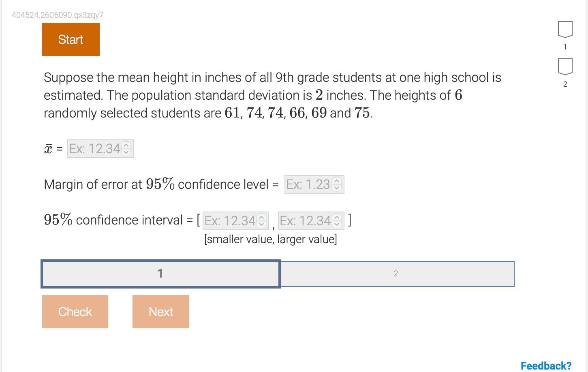The image size is (588, 372).
Task: Increment the larger confidence interval value
Action: pyautogui.click(x=337, y=218)
